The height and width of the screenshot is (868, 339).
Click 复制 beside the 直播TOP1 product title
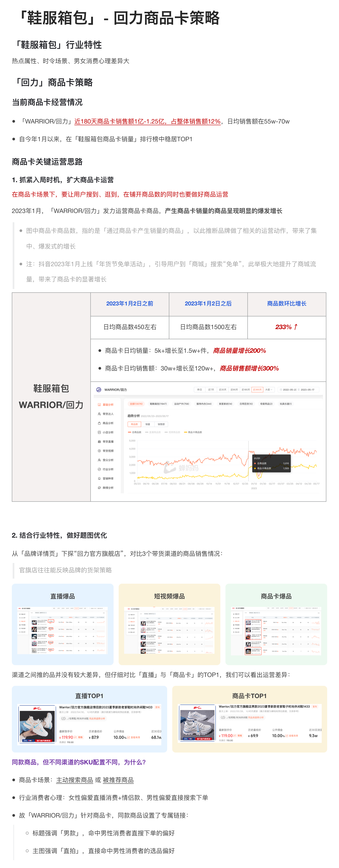pyautogui.click(x=157, y=707)
